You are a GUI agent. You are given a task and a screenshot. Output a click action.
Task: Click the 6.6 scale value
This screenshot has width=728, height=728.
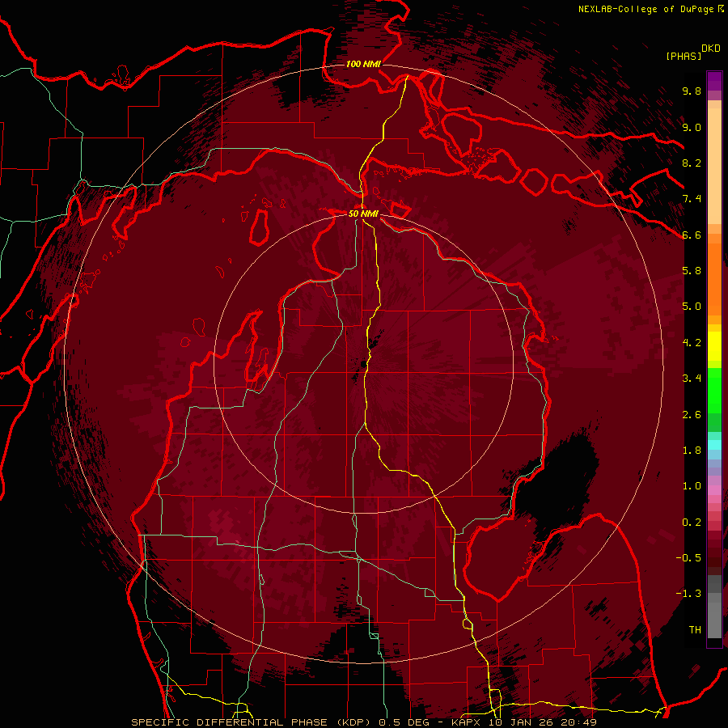[x=692, y=235]
